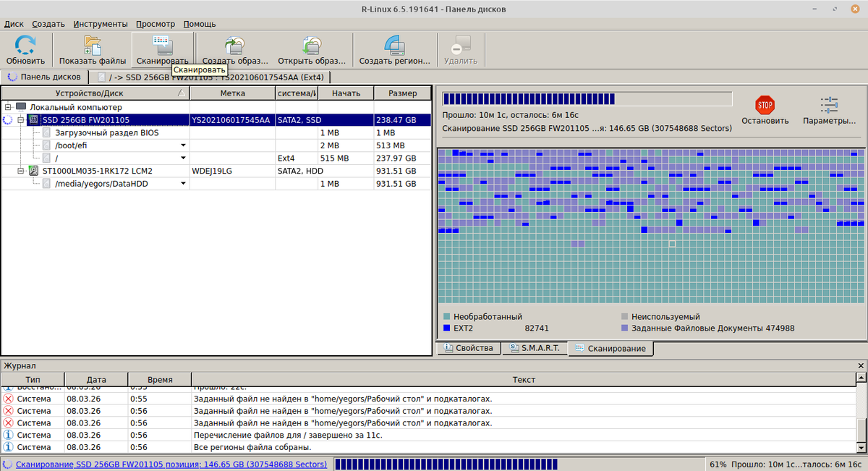Click the 237.97 GB size cell
The image size is (868, 471).
(402, 158)
